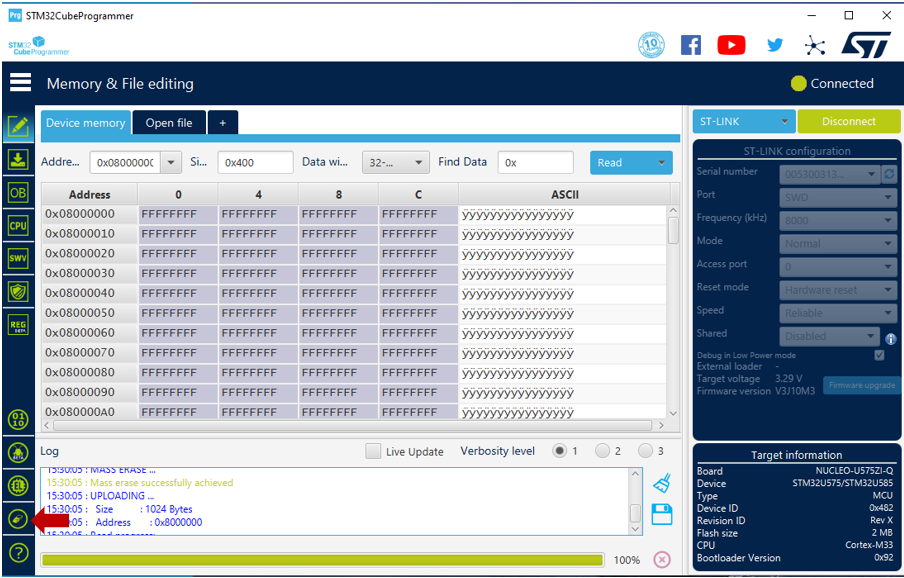Click the progress bar at 100%
Viewport: 904px width, 578px height.
point(322,560)
